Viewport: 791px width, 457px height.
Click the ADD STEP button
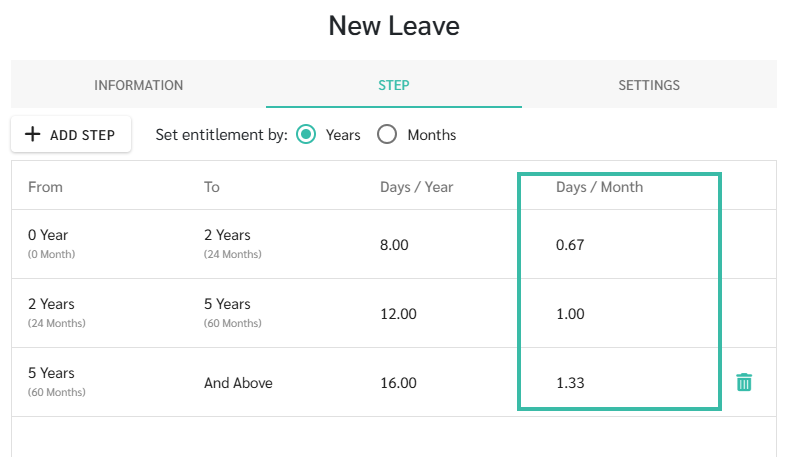click(71, 134)
